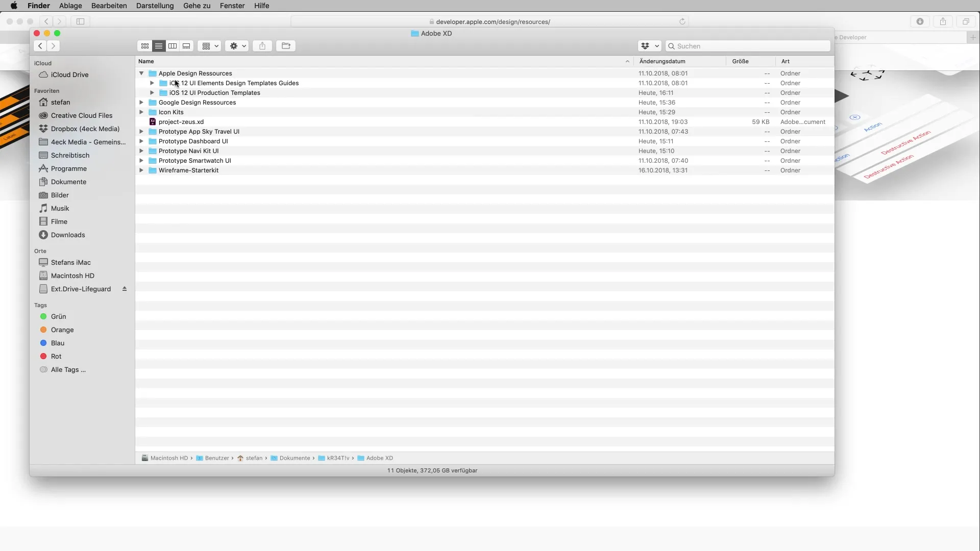Click the new folder toolbar button
The width and height of the screenshot is (980, 551).
pyautogui.click(x=286, y=46)
